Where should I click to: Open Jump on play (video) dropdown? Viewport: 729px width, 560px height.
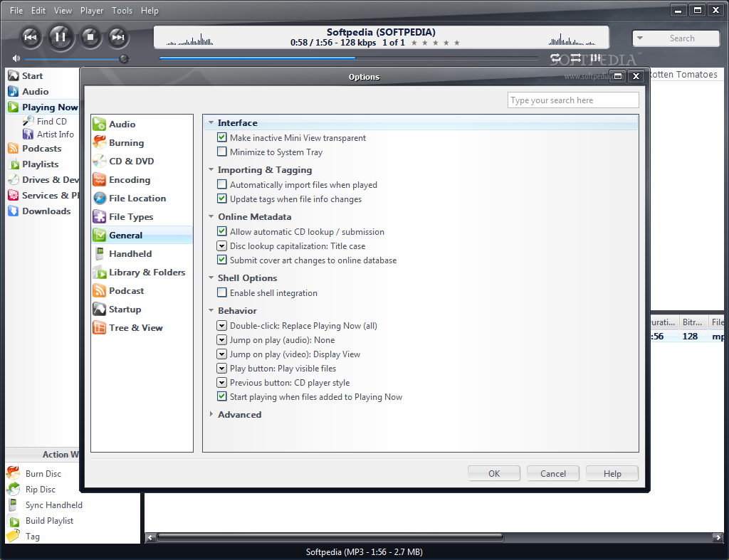click(x=222, y=354)
